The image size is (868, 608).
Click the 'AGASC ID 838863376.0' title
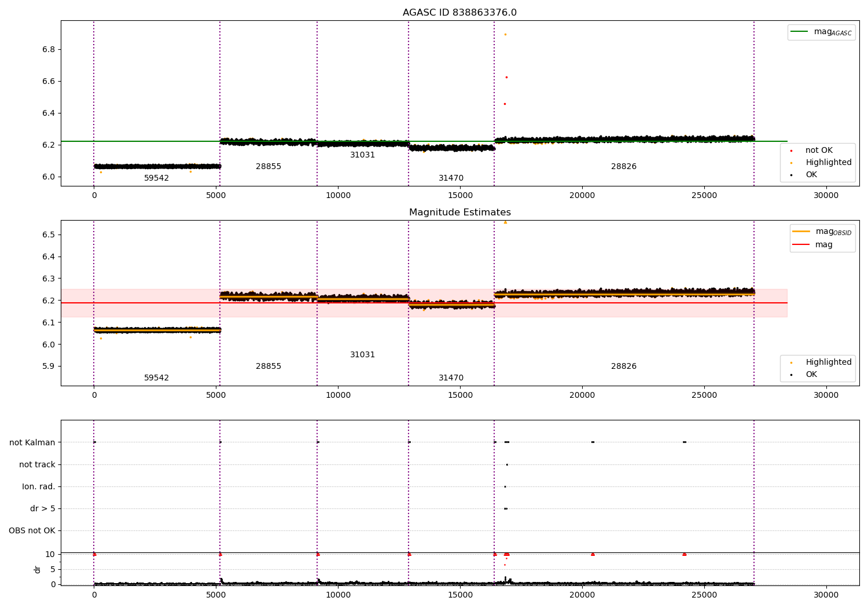coord(460,13)
